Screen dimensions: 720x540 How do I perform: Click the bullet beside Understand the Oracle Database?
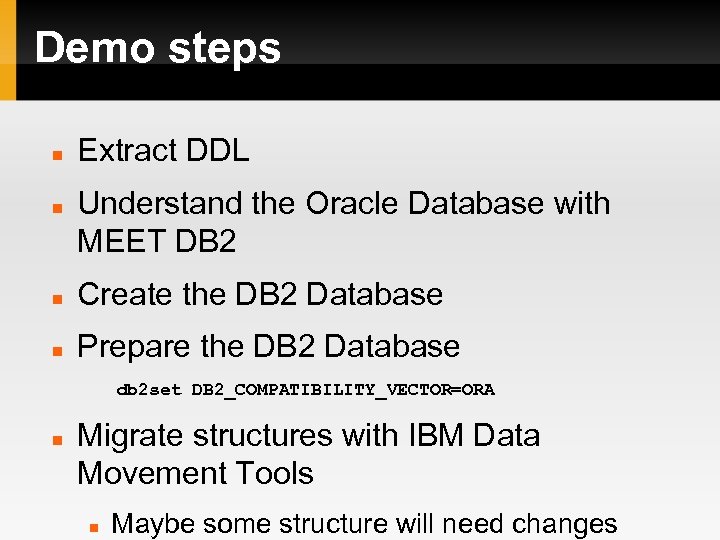tap(59, 208)
